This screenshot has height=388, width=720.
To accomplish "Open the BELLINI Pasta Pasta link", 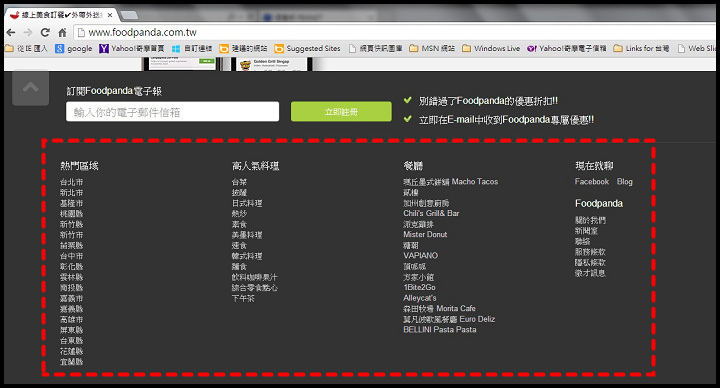I will pos(440,330).
